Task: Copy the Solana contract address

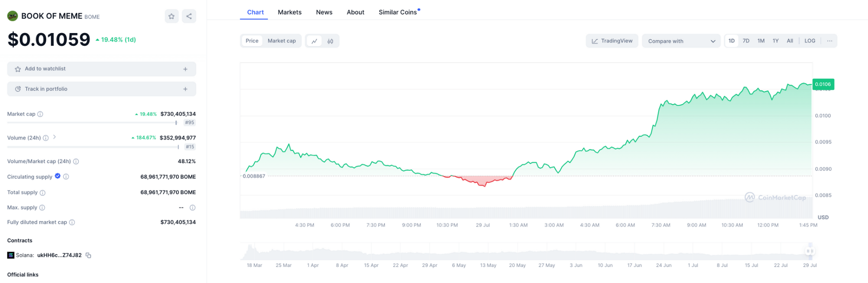Action: (88, 256)
